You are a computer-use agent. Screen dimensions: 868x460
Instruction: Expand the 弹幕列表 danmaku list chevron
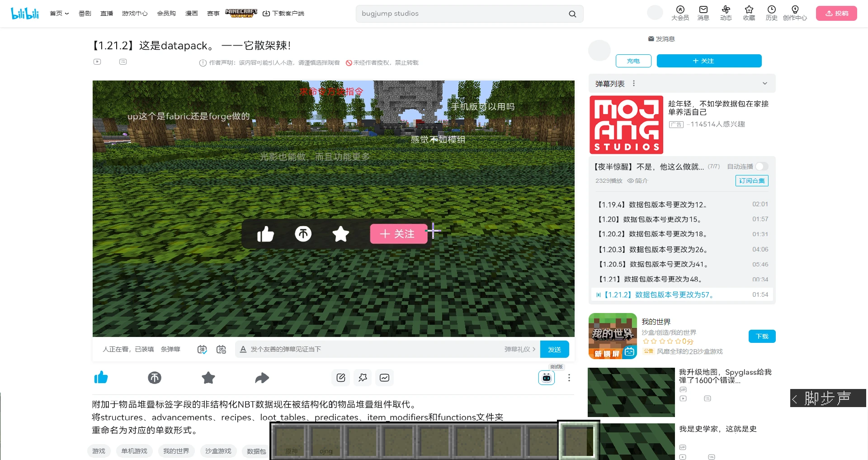(765, 83)
